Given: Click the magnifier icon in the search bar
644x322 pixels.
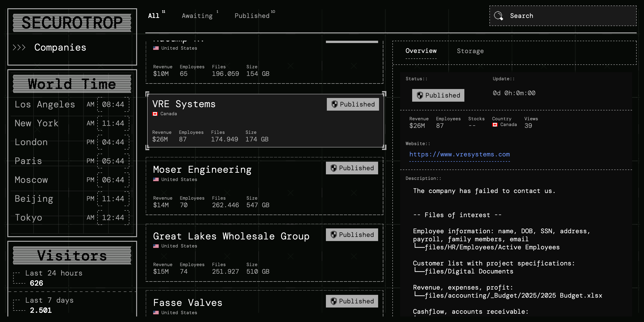Looking at the screenshot, I should point(498,15).
